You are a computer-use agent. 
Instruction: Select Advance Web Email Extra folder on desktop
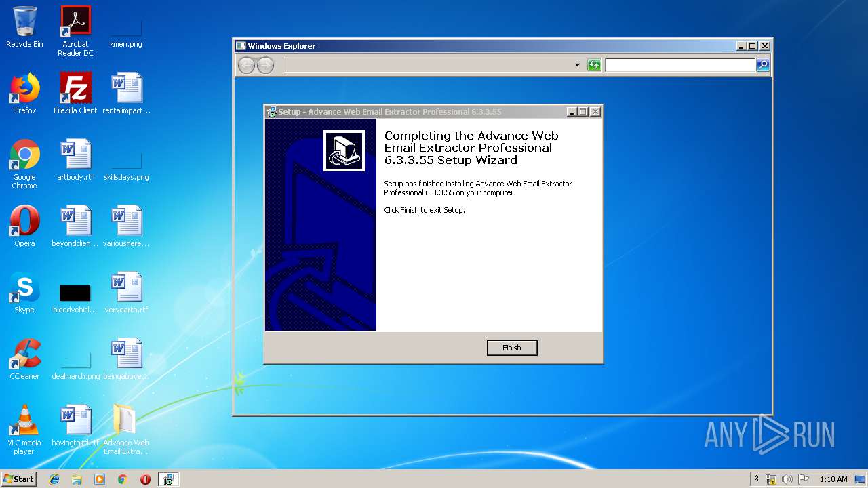126,430
